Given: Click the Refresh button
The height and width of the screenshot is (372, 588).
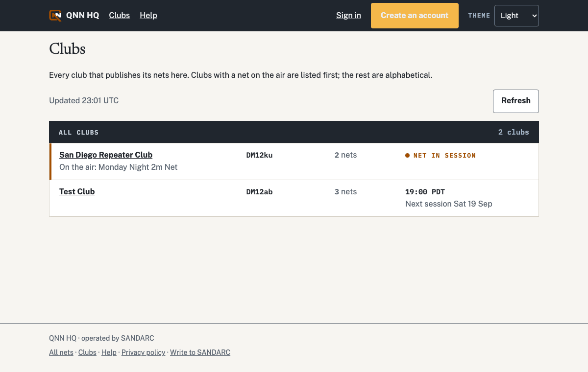Looking at the screenshot, I should tap(516, 101).
